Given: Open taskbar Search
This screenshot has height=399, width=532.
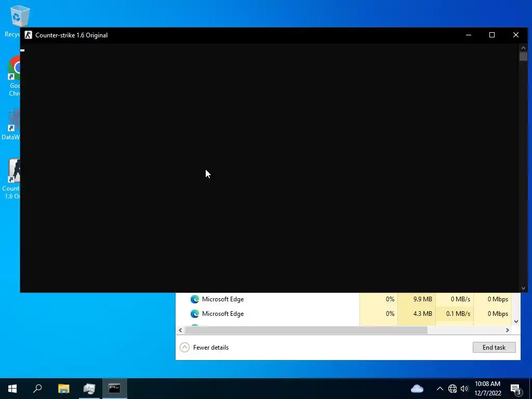Looking at the screenshot, I should 37,389.
